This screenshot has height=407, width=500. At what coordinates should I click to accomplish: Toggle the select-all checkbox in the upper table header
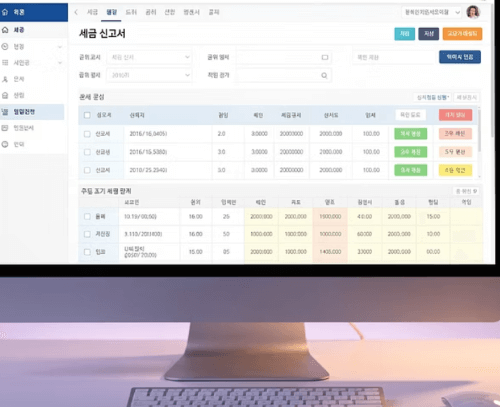pyautogui.click(x=87, y=115)
